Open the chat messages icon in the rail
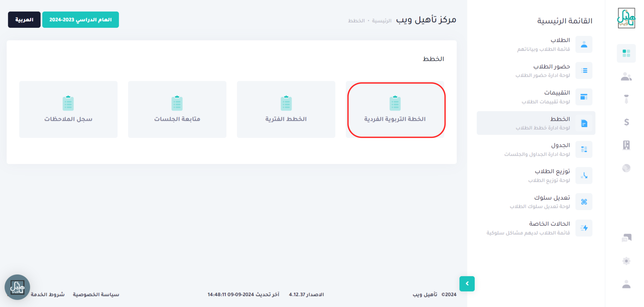 [626, 238]
